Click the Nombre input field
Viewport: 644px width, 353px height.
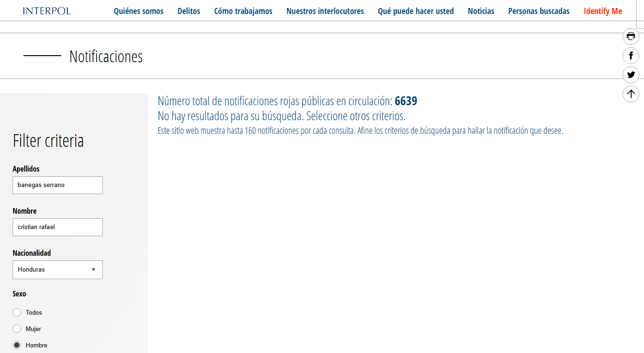coord(57,227)
